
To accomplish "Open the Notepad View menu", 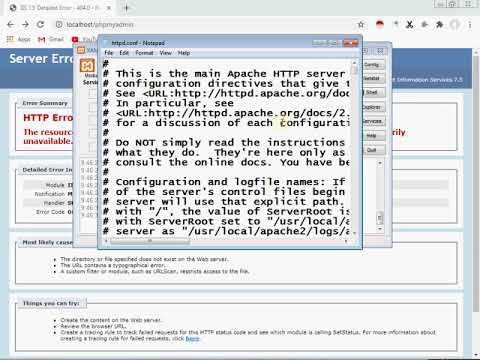I will click(x=165, y=53).
